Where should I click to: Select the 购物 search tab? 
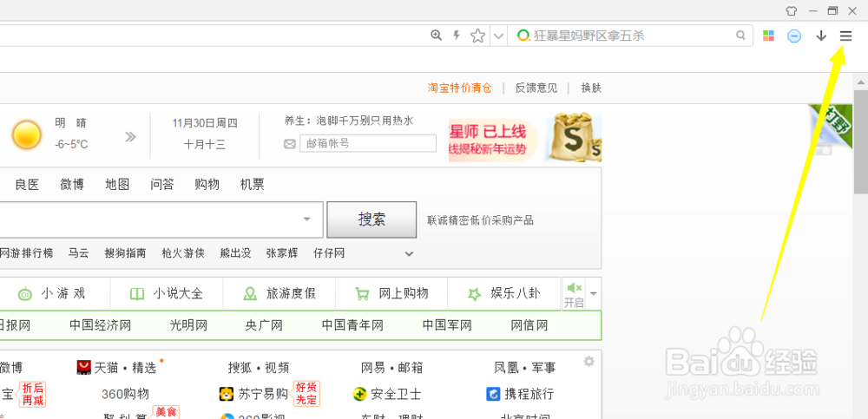[x=207, y=185]
